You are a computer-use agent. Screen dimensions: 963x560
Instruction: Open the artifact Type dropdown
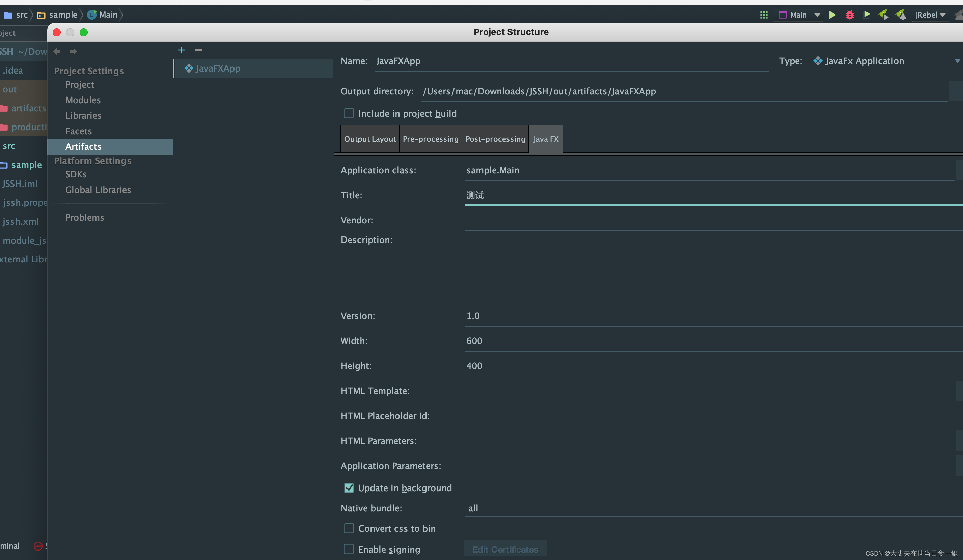point(886,61)
